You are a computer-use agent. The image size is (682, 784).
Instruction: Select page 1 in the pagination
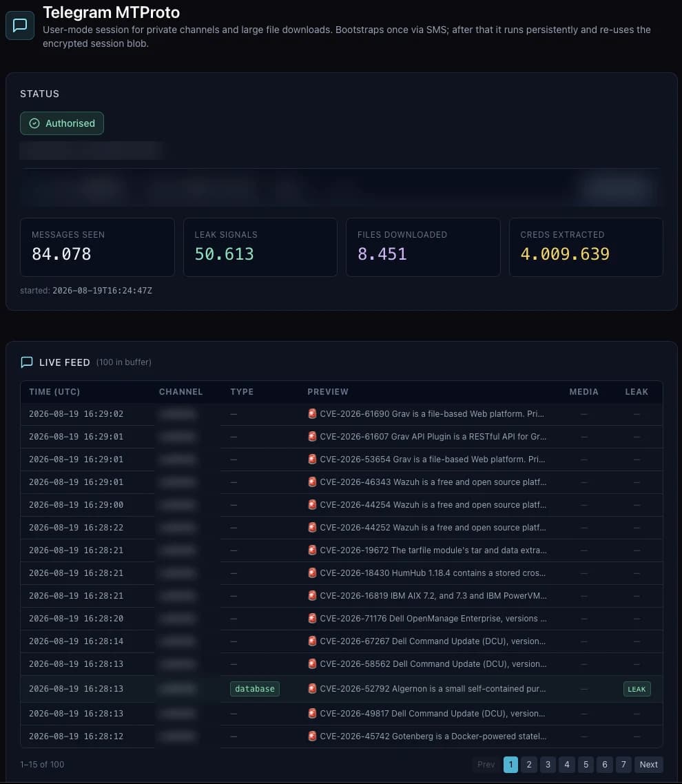coord(510,765)
